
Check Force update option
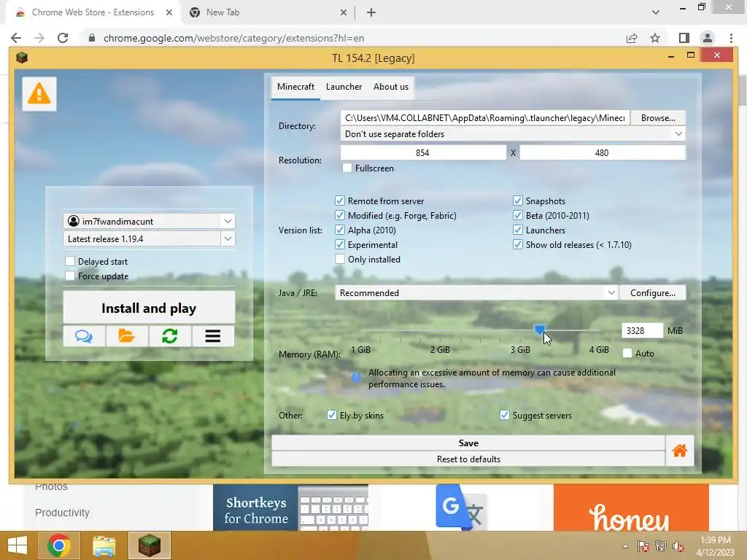70,276
